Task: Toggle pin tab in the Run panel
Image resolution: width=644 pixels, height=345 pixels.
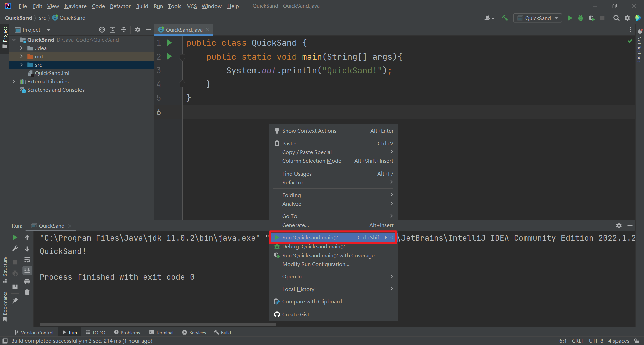Action: click(x=15, y=301)
